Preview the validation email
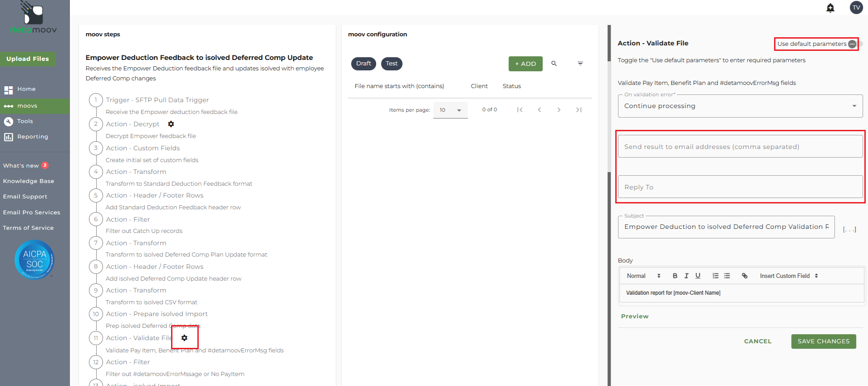This screenshot has width=868, height=386. click(x=635, y=317)
